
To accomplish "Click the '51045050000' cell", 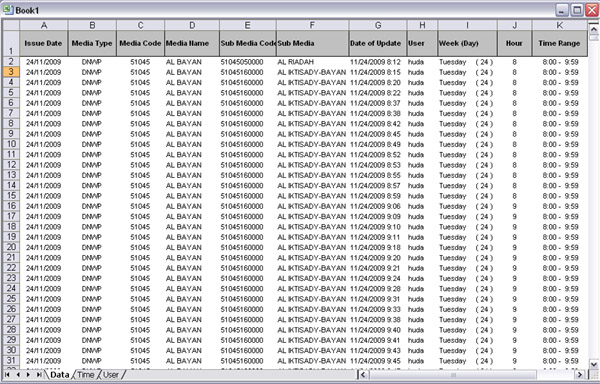I will coord(248,62).
